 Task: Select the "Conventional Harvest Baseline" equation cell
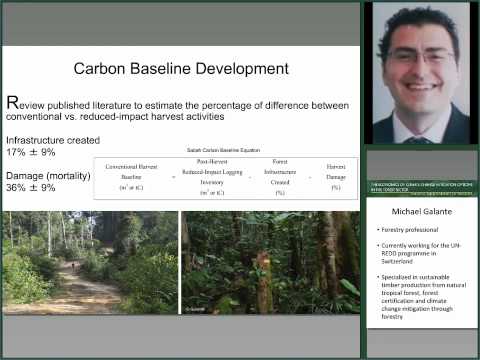point(131,177)
